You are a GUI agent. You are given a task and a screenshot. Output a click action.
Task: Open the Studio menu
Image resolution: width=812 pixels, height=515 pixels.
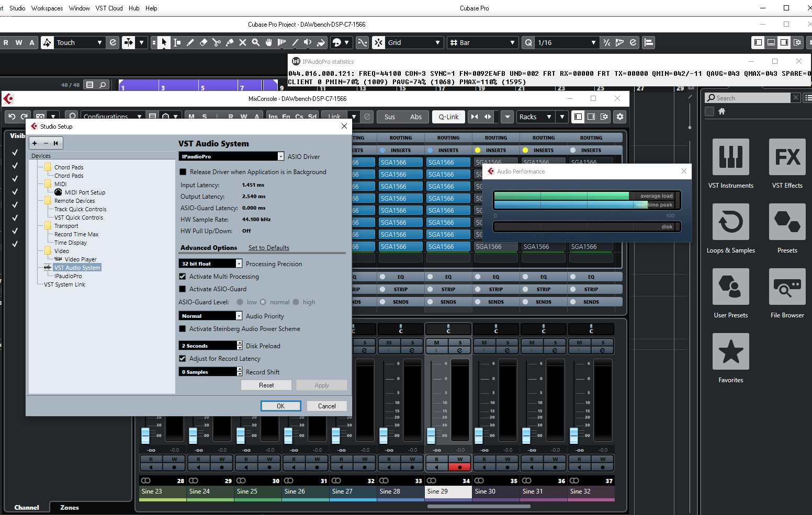17,8
